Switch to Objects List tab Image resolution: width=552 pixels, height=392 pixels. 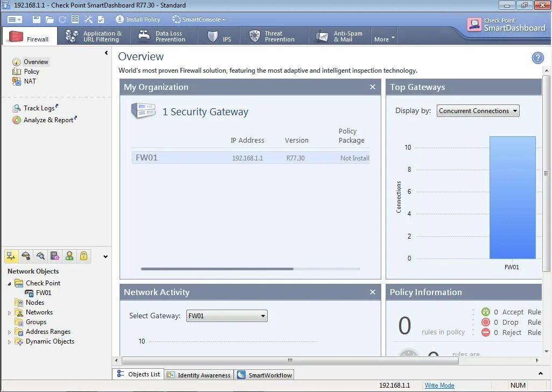pos(138,374)
